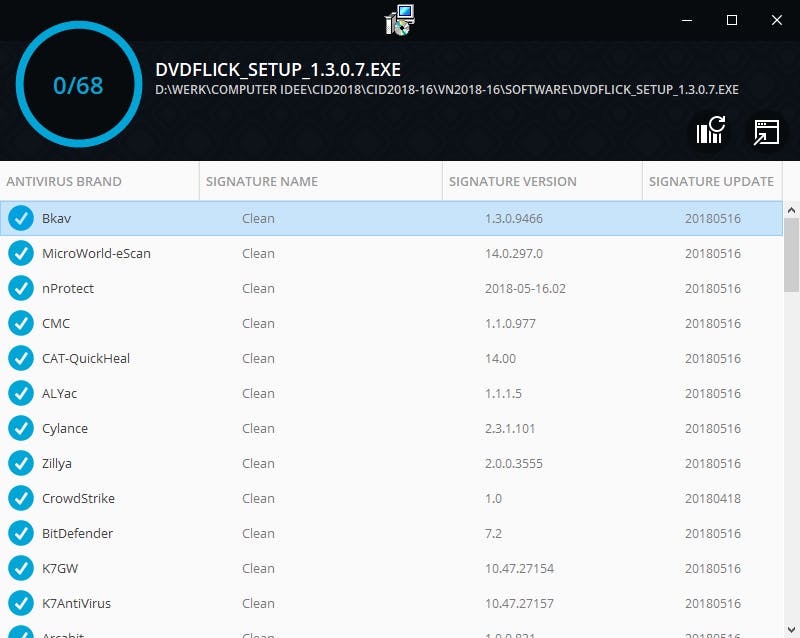Click signature version 1.3.0.9466
The height and width of the screenshot is (638, 800).
[x=514, y=218]
